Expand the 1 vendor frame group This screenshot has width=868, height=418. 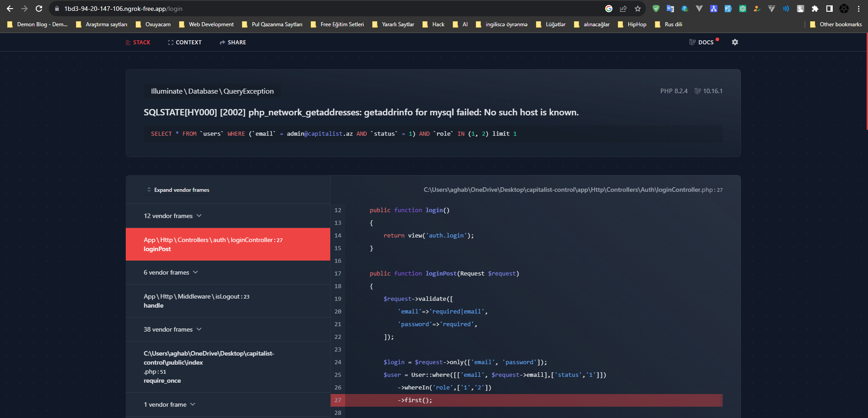tap(228, 404)
